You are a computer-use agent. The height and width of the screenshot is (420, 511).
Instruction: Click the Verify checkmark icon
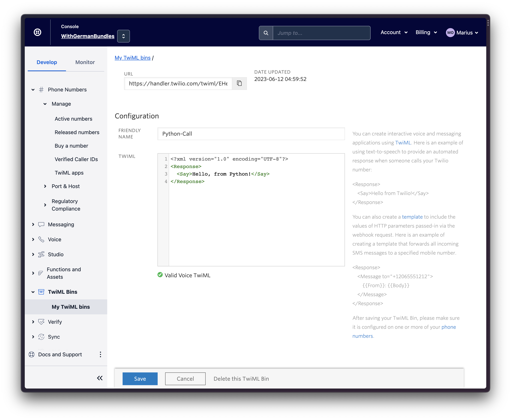(x=41, y=322)
